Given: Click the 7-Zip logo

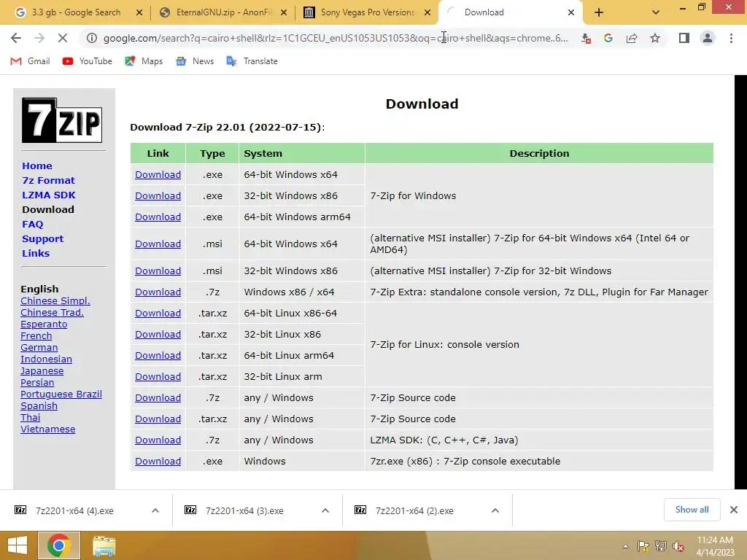Looking at the screenshot, I should click(x=62, y=120).
